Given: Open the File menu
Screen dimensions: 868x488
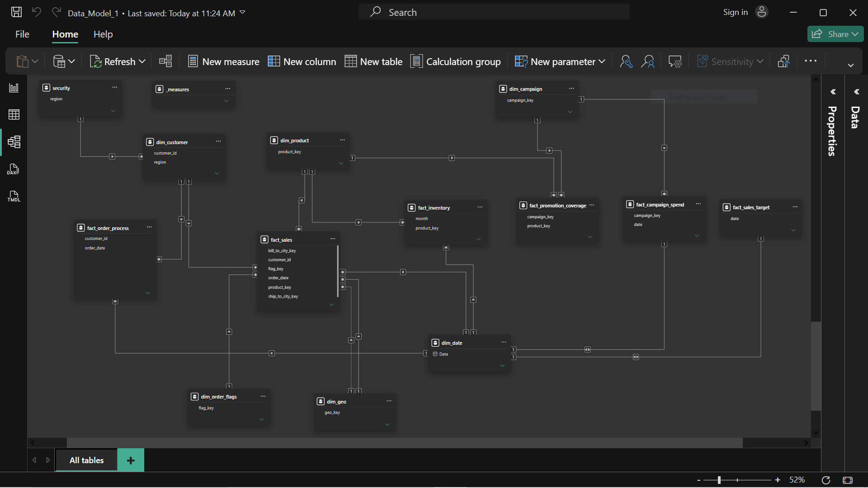Looking at the screenshot, I should pos(22,34).
